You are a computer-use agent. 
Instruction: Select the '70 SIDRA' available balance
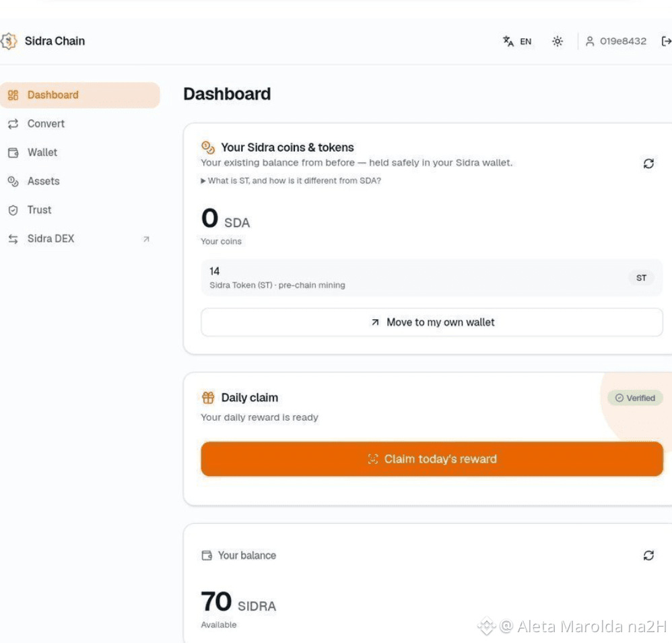pyautogui.click(x=238, y=602)
